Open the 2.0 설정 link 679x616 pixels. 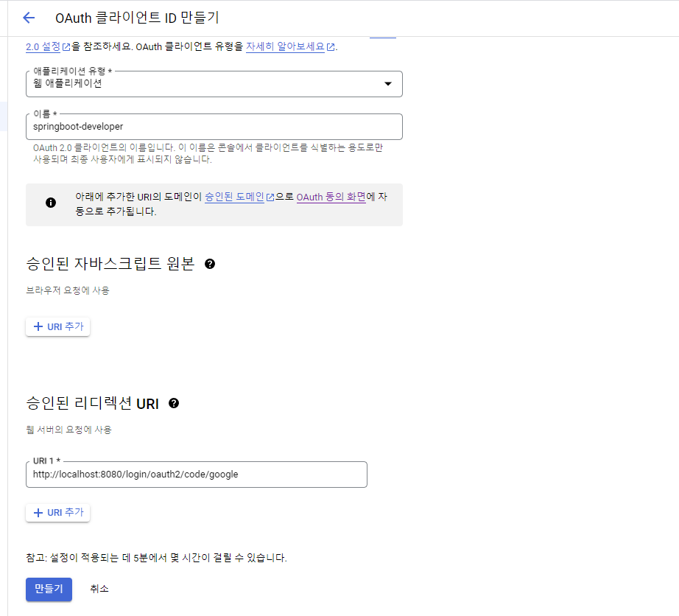pyautogui.click(x=43, y=46)
